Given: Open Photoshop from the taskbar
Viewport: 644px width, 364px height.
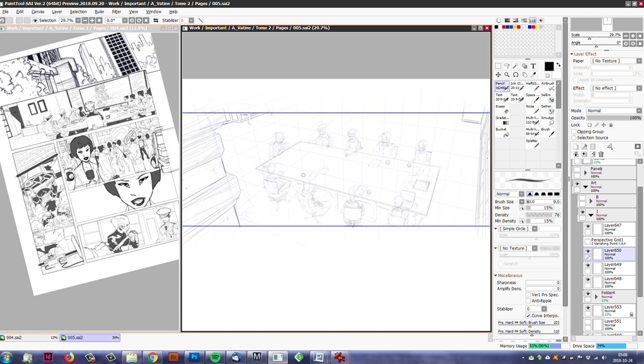Looking at the screenshot, I should click(x=194, y=357).
